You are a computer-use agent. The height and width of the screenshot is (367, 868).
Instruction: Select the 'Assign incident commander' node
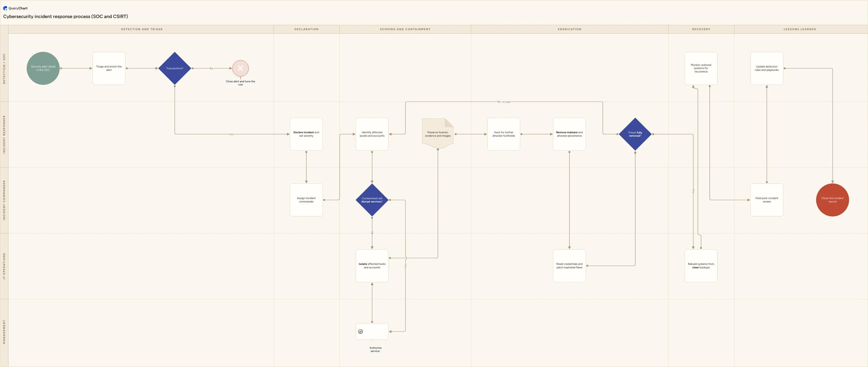coord(306,200)
